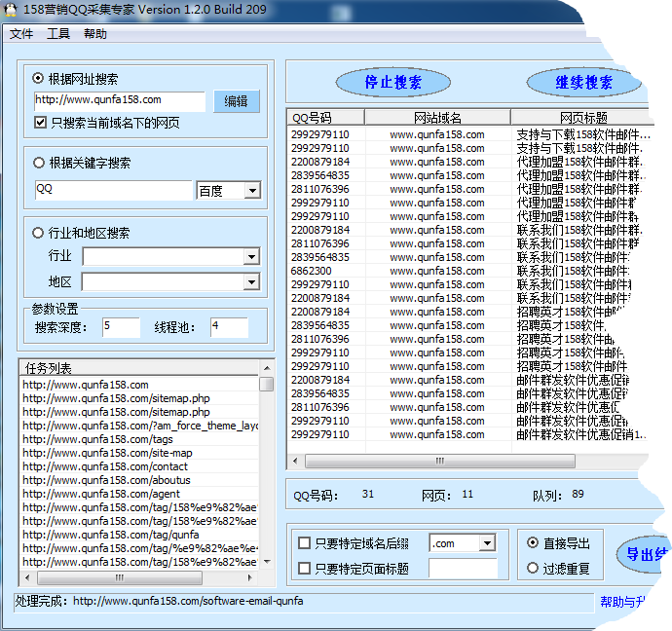Click the results table left scroll arrow

295,461
